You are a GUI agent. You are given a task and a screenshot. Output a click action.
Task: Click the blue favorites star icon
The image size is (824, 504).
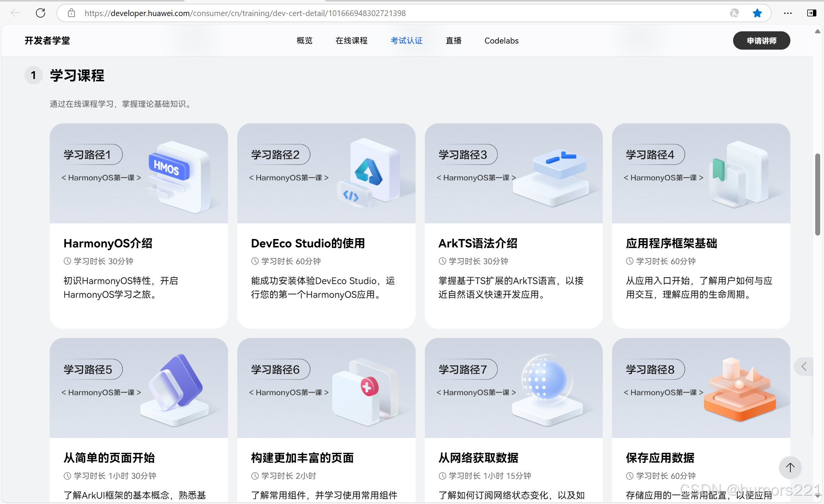(757, 13)
